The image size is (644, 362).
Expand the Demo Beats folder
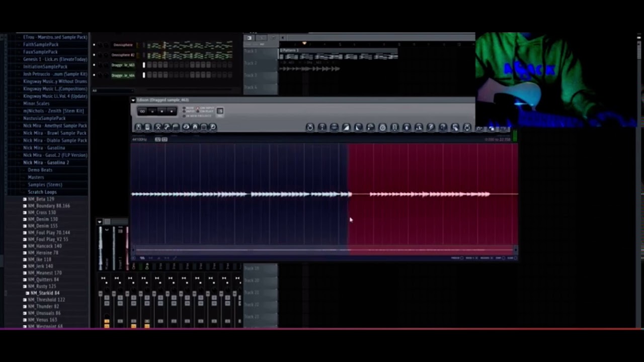40,170
